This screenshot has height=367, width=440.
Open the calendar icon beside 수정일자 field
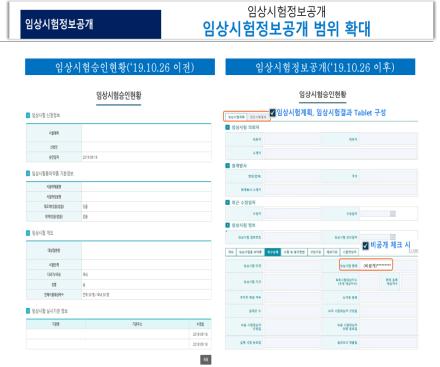393,213
